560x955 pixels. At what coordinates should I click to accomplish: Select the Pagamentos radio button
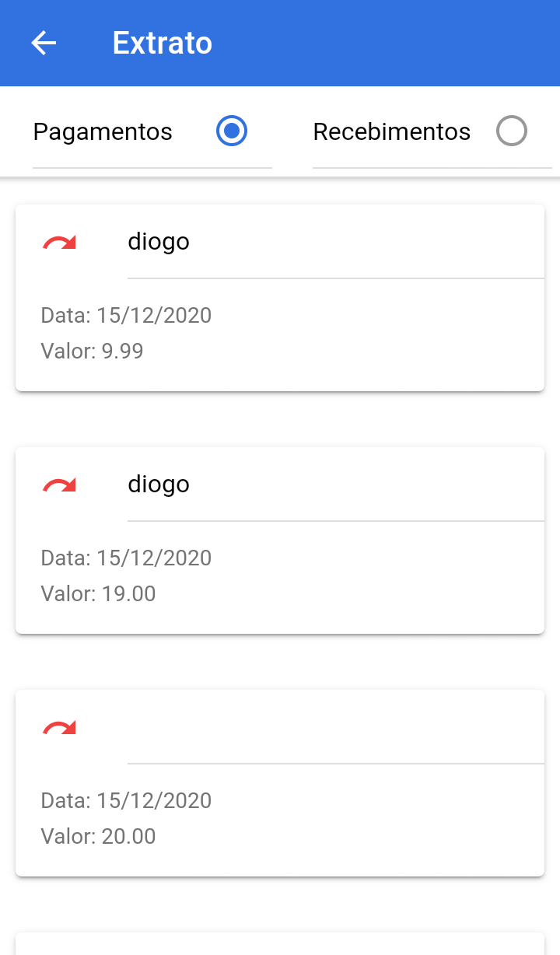coord(231,131)
